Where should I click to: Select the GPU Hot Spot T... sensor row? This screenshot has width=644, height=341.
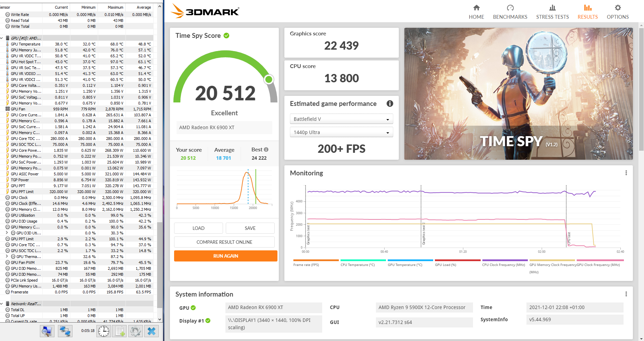77,62
